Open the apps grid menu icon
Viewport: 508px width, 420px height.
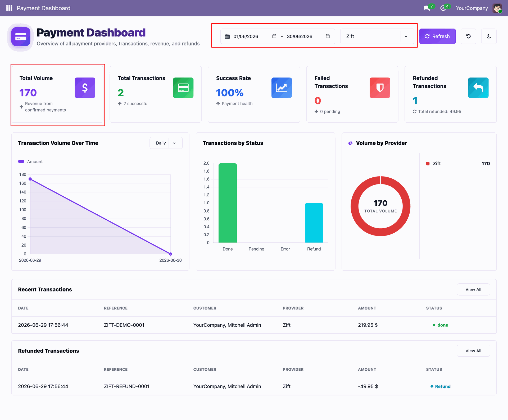(x=9, y=8)
